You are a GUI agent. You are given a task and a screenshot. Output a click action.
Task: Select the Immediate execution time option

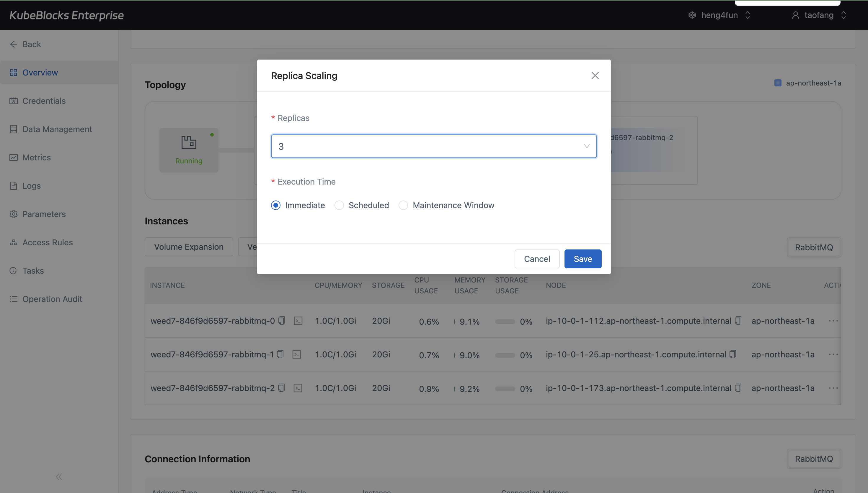(x=275, y=205)
